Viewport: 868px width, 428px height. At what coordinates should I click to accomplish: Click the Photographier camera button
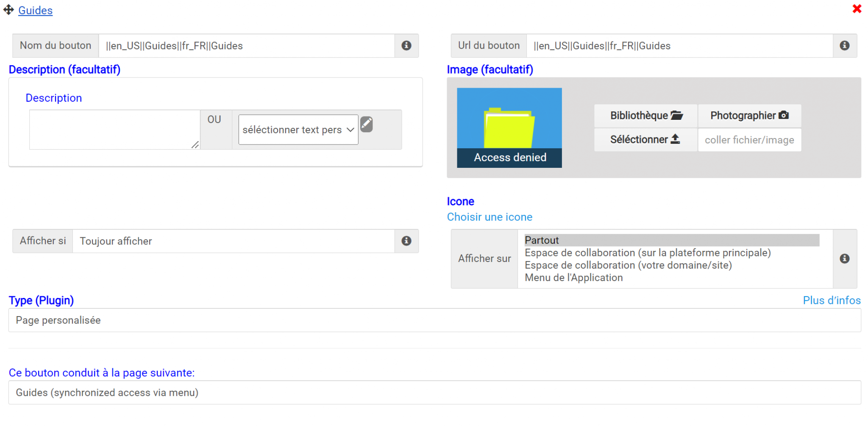749,115
